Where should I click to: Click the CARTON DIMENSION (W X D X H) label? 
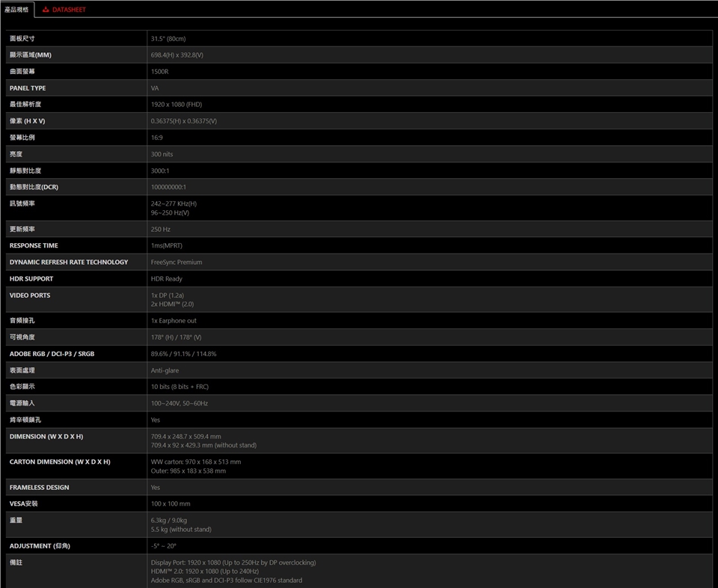[x=60, y=462]
